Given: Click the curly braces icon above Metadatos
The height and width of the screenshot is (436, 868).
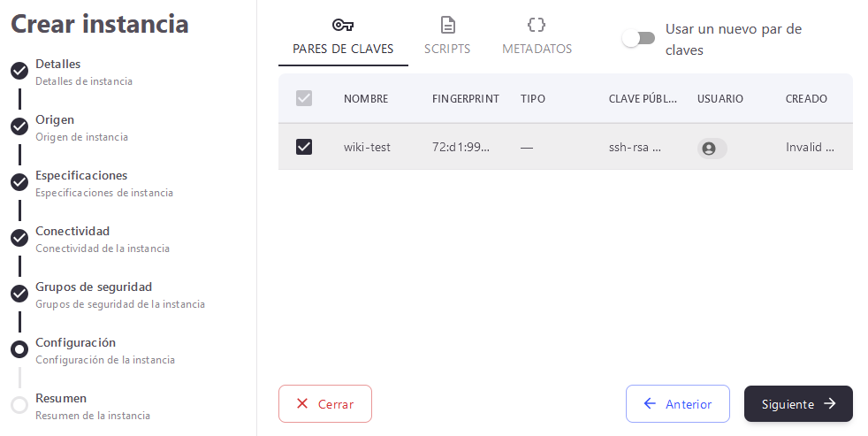Looking at the screenshot, I should coord(537,25).
